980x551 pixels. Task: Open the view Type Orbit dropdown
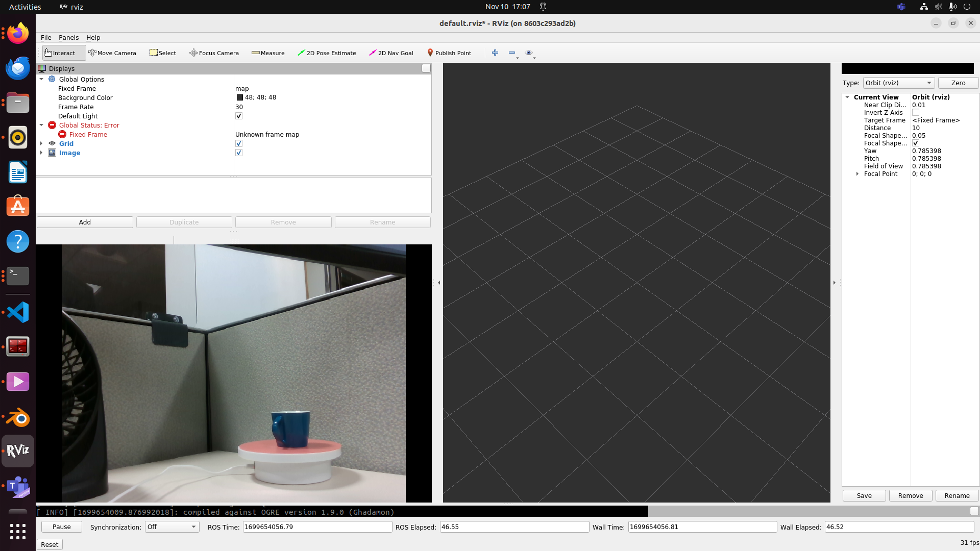898,83
